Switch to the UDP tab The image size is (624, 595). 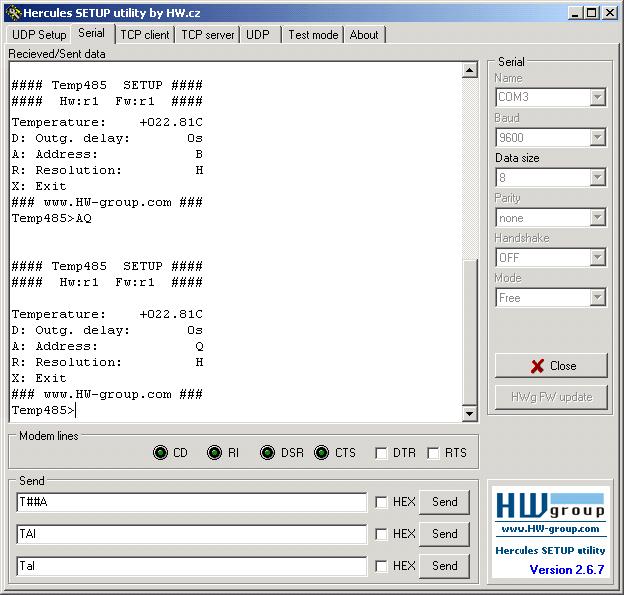[x=258, y=35]
